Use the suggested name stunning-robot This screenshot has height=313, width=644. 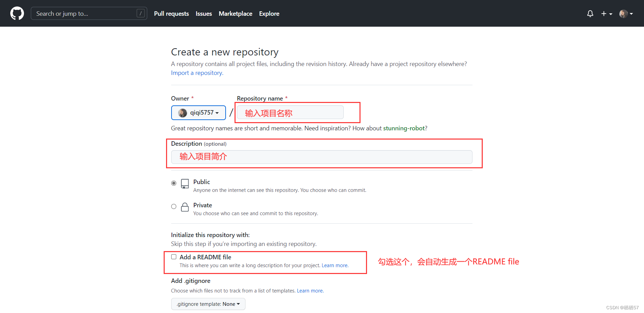pos(404,128)
